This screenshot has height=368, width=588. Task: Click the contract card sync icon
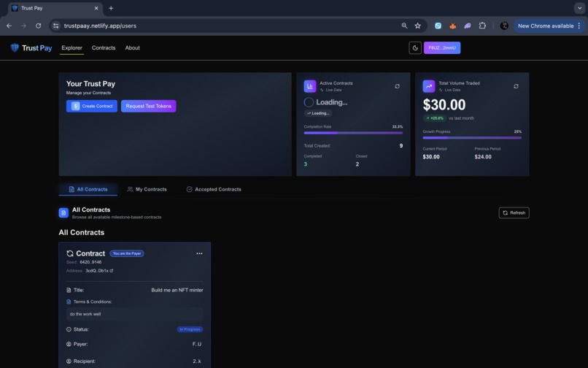(70, 253)
